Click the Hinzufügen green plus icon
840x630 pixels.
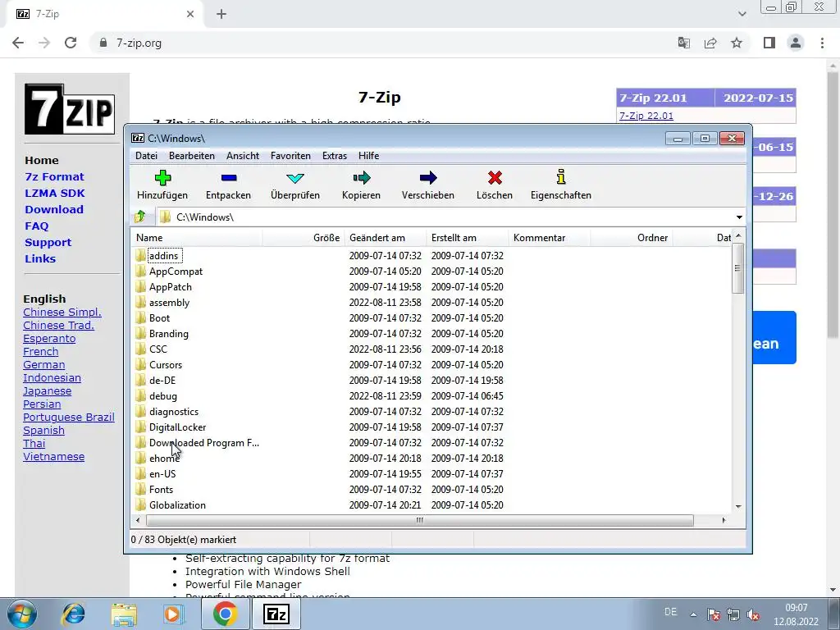coord(162,177)
